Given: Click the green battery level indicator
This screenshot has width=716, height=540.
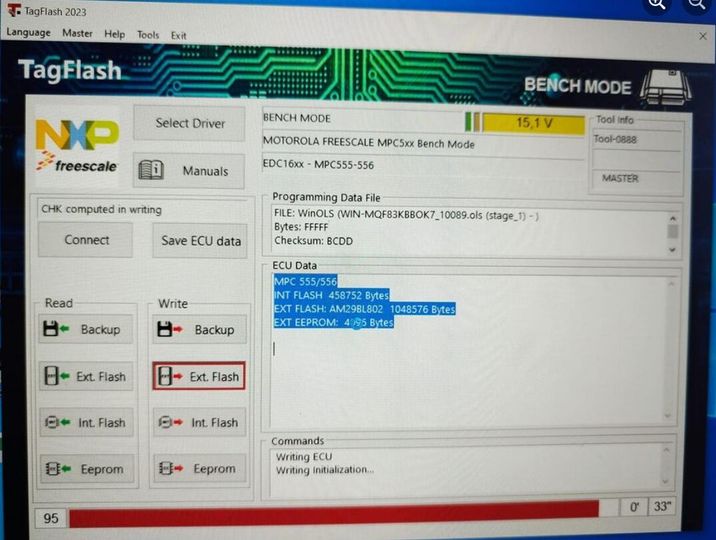Looking at the screenshot, I should pyautogui.click(x=468, y=121).
